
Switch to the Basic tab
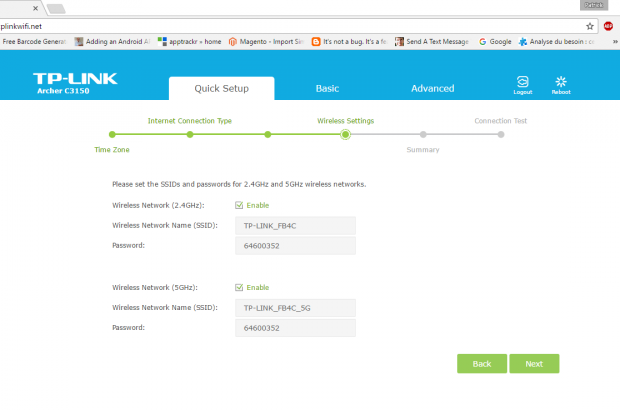tap(327, 88)
